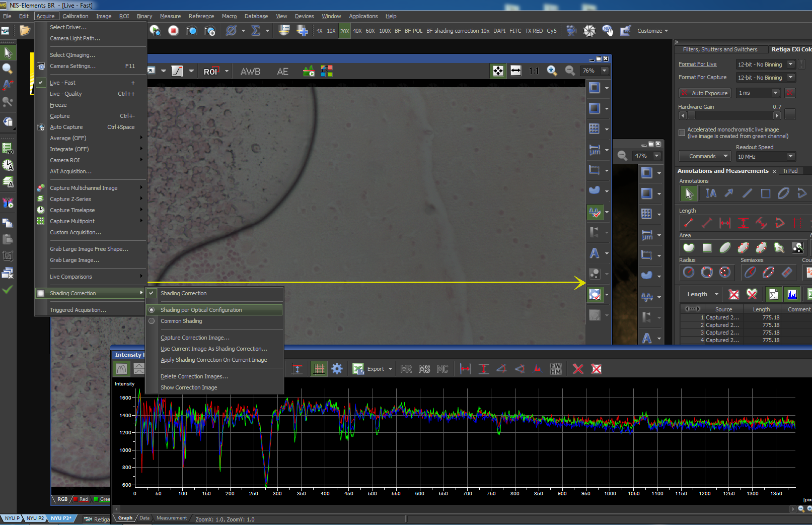Click the AE auto exposure icon

point(282,72)
